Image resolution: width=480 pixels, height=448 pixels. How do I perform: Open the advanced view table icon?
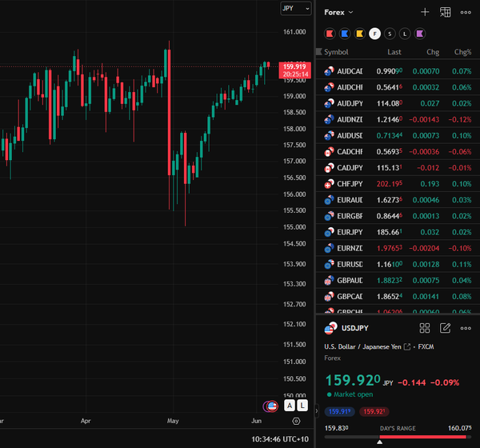click(x=445, y=12)
